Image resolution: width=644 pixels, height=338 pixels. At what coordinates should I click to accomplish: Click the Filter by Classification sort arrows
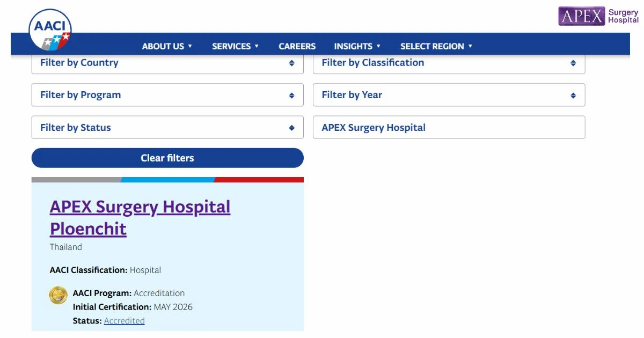(x=573, y=63)
